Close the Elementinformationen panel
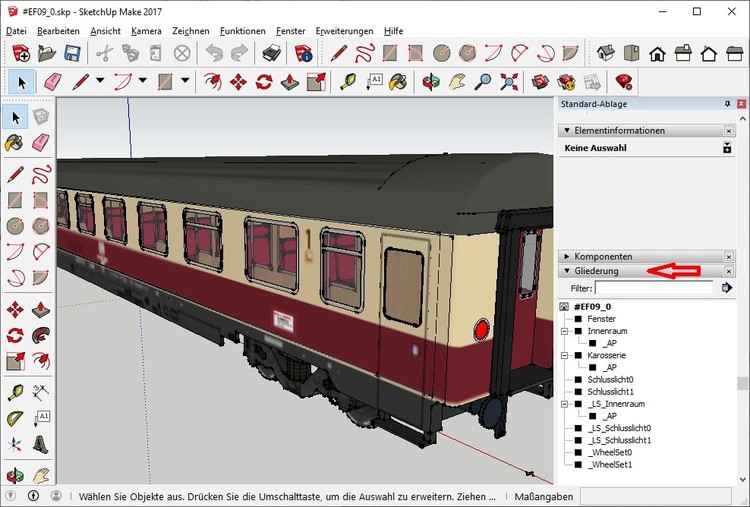 coord(728,130)
